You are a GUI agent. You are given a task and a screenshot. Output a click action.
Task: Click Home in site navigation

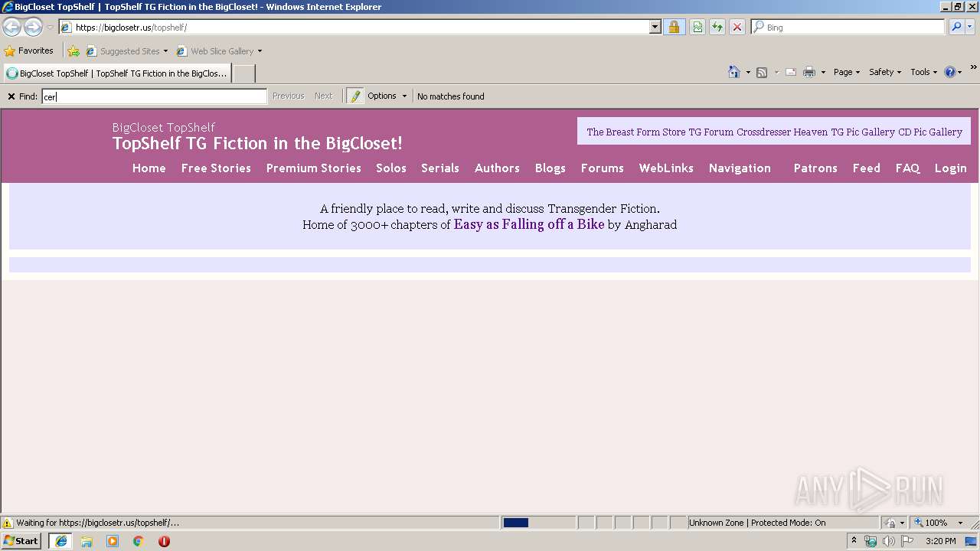pyautogui.click(x=149, y=168)
